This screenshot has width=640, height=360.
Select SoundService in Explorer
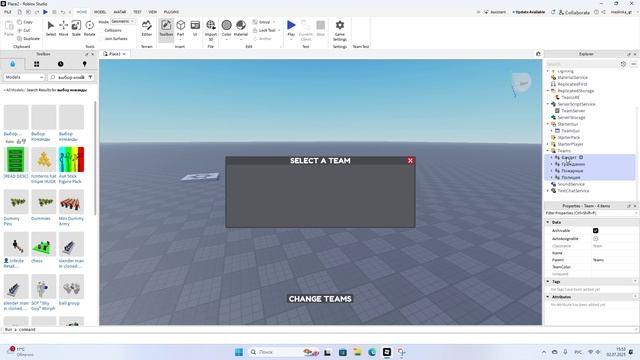click(571, 184)
